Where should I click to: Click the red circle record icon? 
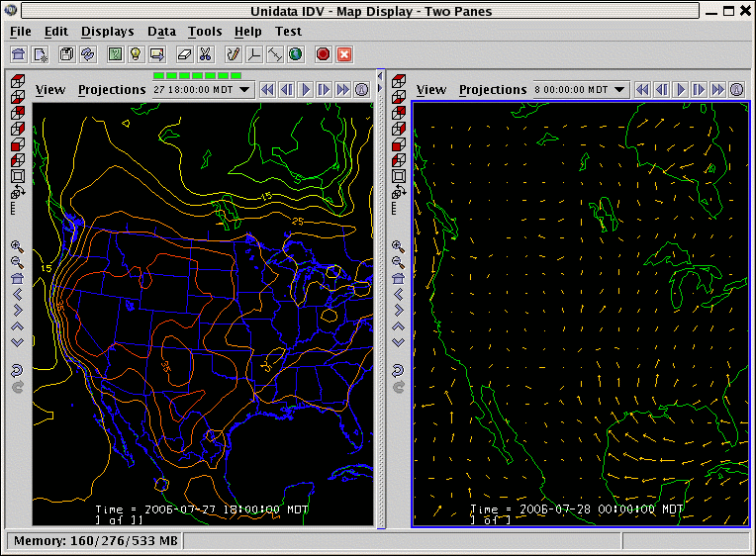point(323,53)
